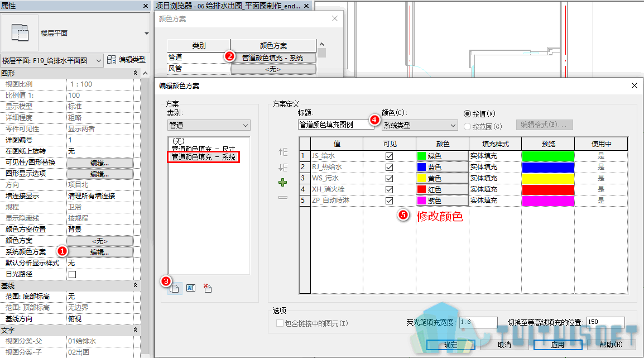Click the 值 column header
Screen dimensions: 644x358
click(x=337, y=144)
